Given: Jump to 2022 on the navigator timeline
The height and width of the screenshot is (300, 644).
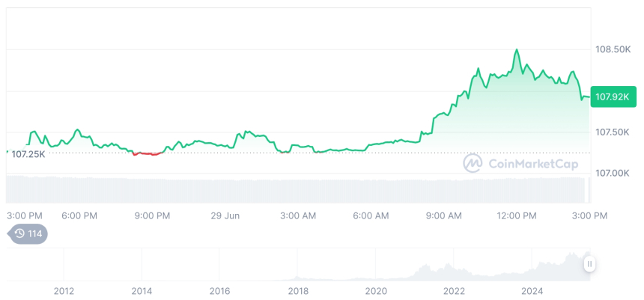Looking at the screenshot, I should pyautogui.click(x=454, y=290).
